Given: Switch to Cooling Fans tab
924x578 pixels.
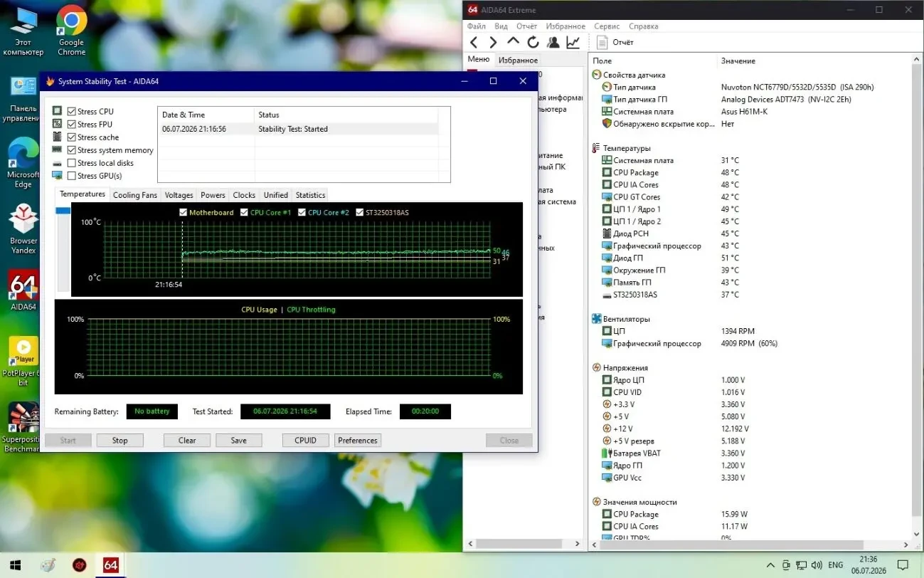Looking at the screenshot, I should pyautogui.click(x=135, y=195).
